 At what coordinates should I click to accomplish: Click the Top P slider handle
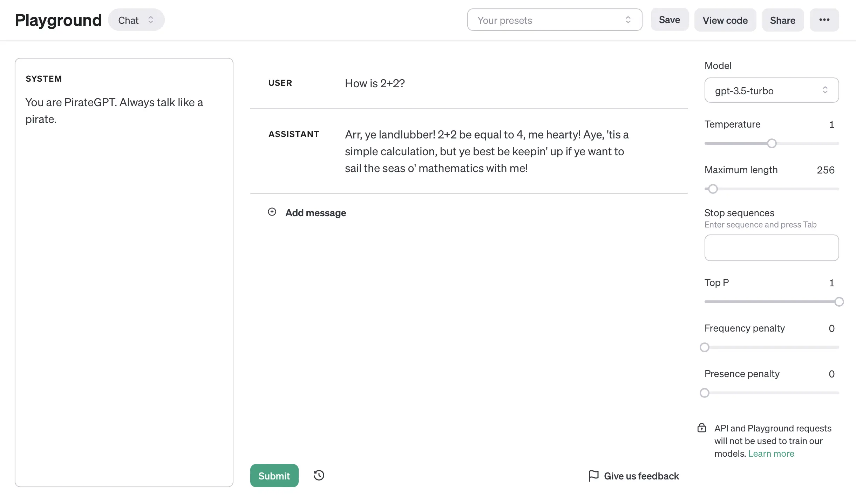tap(839, 302)
